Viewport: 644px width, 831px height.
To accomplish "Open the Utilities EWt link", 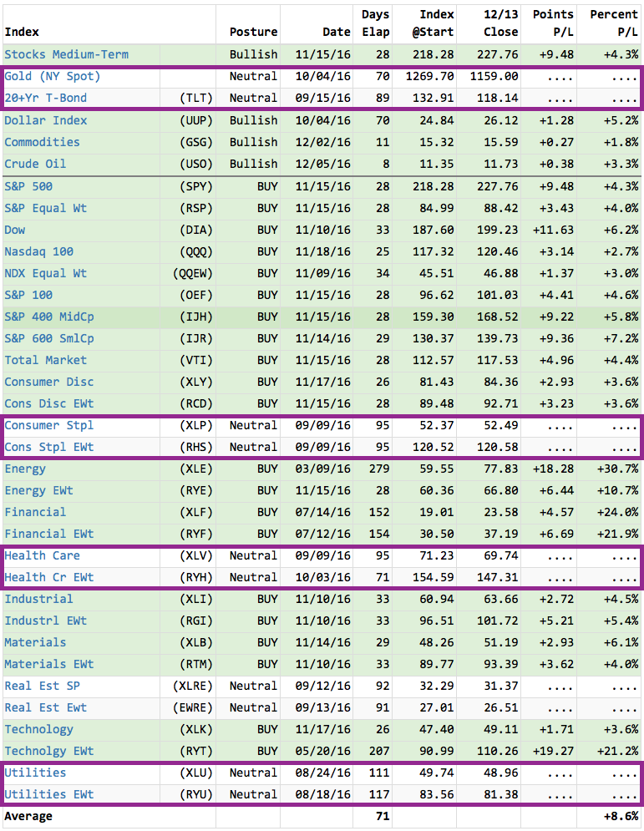I will 49,794.
